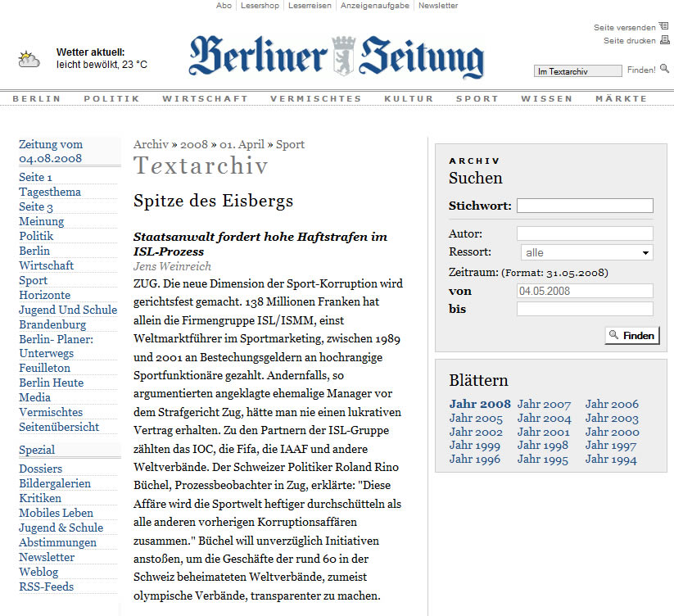This screenshot has height=616, width=674.
Task: Browse Jahr 1994 in Blättern
Action: point(611,459)
